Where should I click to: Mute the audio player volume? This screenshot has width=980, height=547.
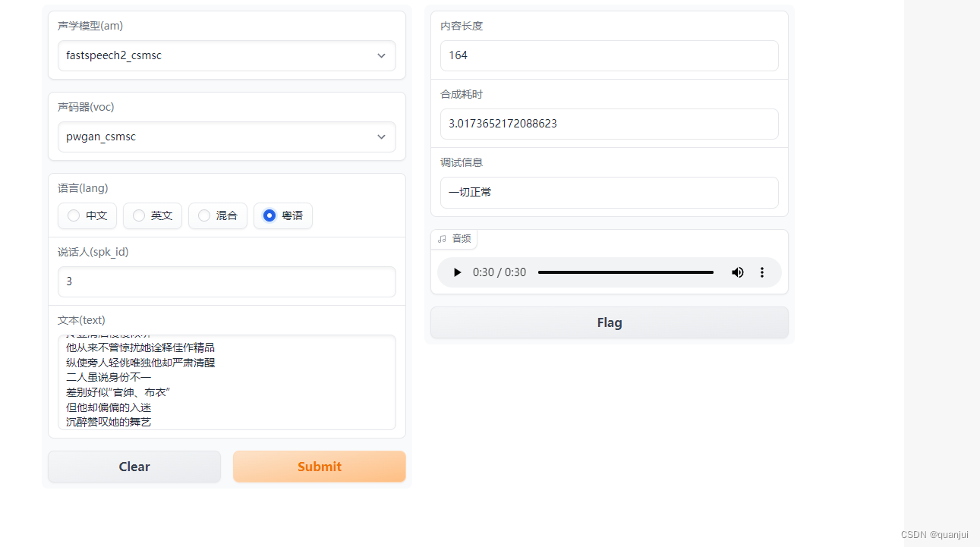point(737,272)
